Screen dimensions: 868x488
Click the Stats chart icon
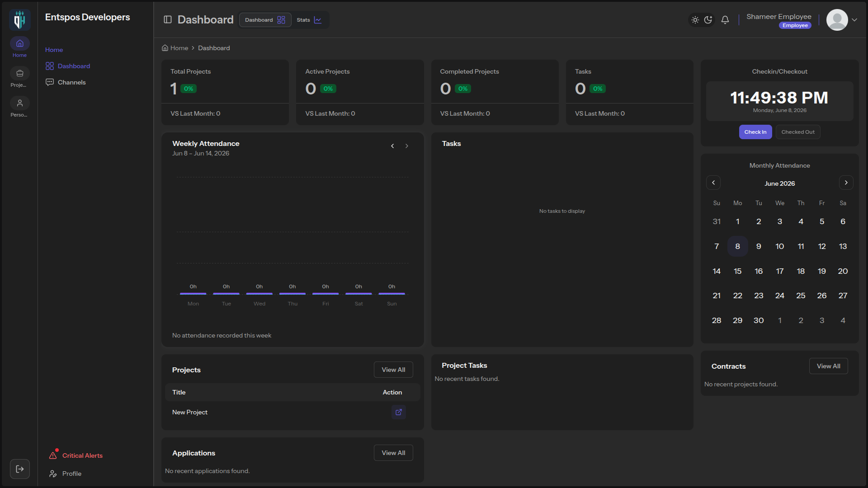pyautogui.click(x=318, y=20)
